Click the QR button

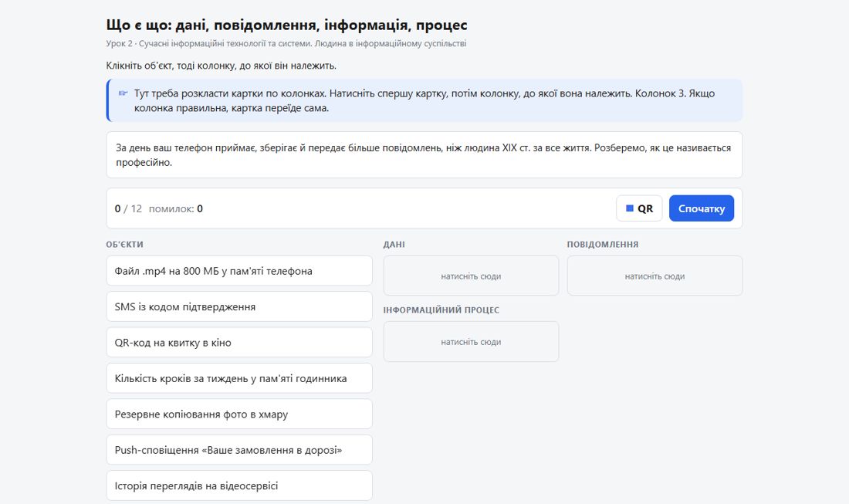pos(639,208)
